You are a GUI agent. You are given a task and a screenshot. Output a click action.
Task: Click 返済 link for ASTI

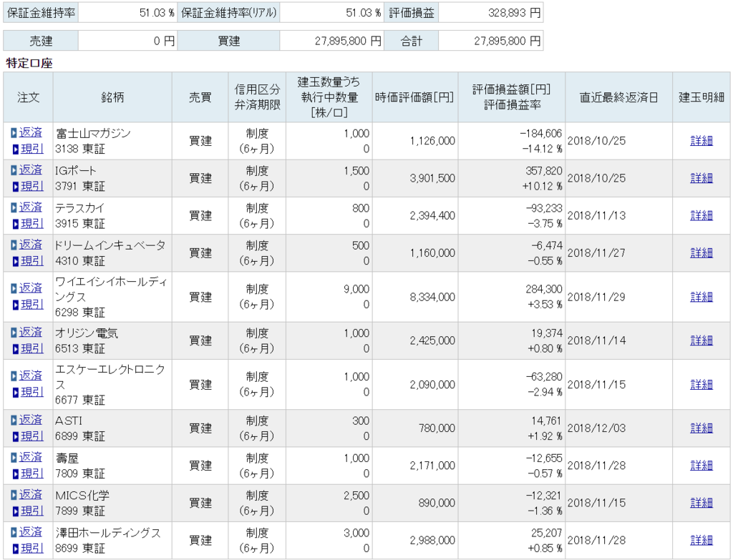pyautogui.click(x=30, y=421)
